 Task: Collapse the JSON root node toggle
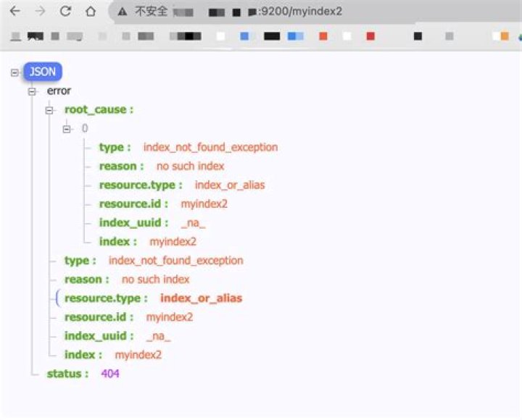pyautogui.click(x=14, y=72)
